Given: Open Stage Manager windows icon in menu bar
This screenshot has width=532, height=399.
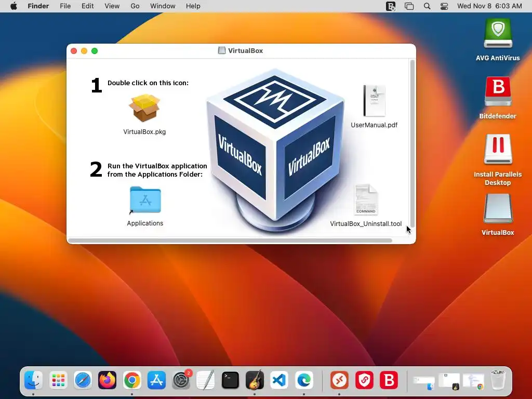Looking at the screenshot, I should (409, 6).
